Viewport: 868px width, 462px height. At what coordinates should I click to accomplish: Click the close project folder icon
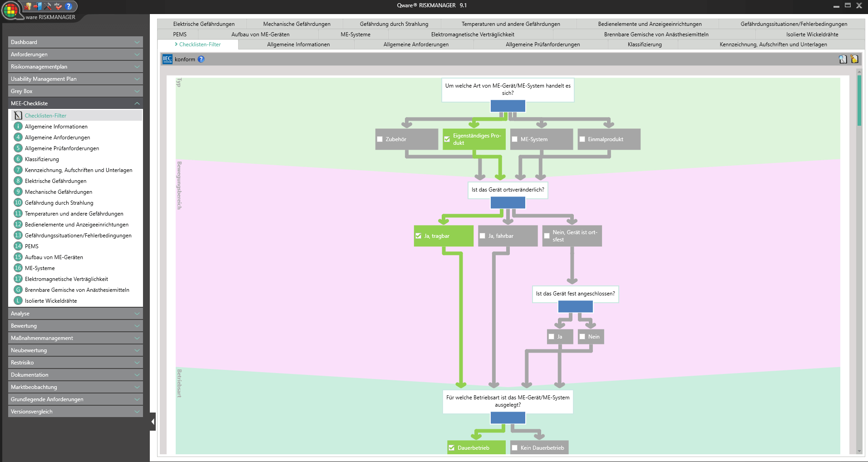point(28,6)
